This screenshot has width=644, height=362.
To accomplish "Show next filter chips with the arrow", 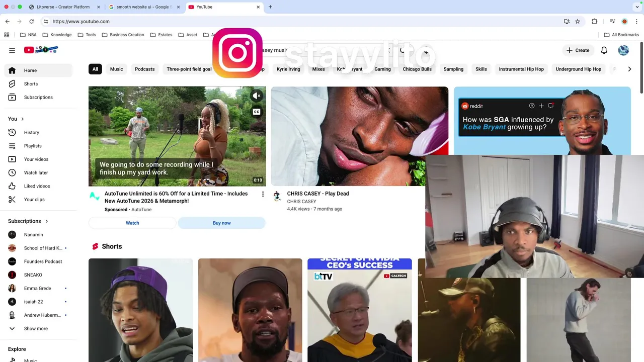I will 629,69.
